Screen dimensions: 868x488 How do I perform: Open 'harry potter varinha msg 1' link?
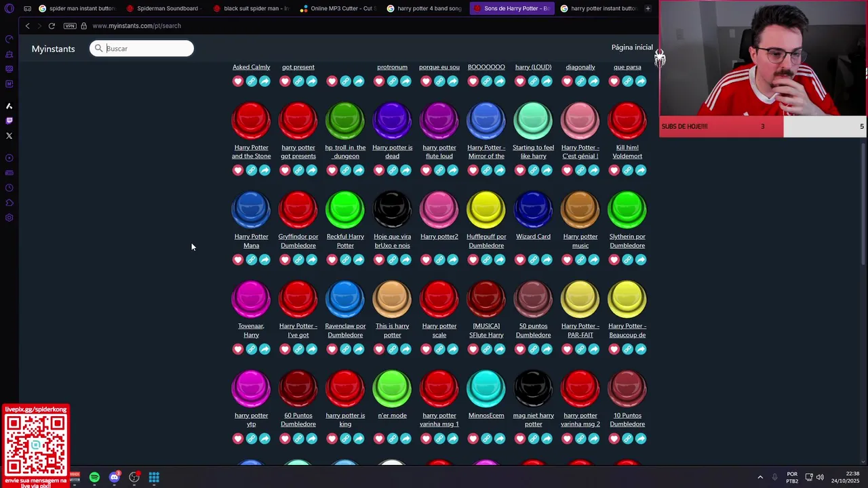point(439,420)
